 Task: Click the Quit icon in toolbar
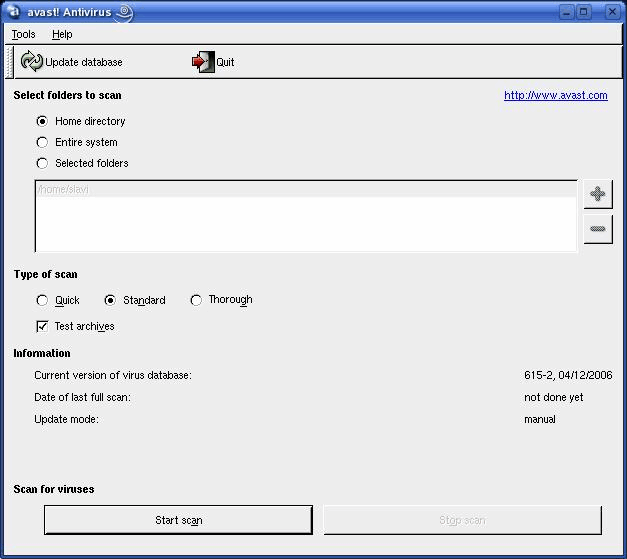(x=203, y=62)
